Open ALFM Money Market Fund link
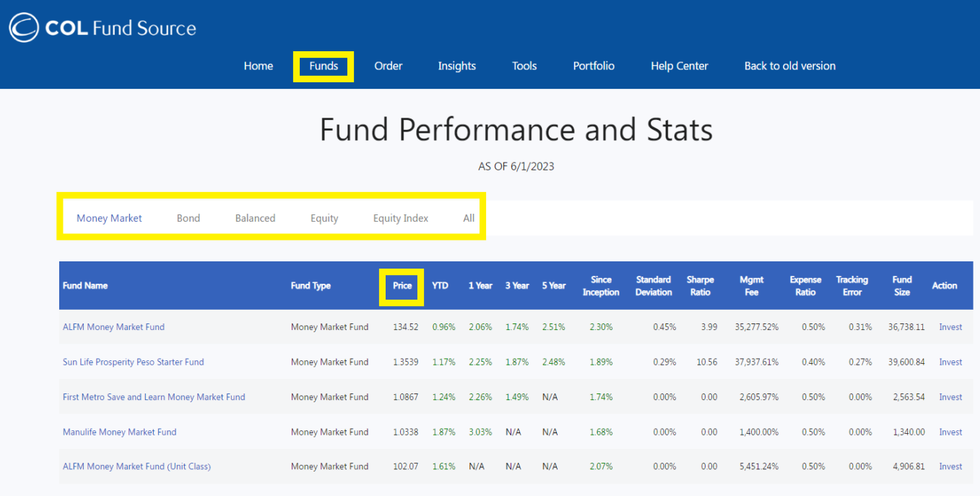Screen dimensions: 980x496 click(113, 327)
